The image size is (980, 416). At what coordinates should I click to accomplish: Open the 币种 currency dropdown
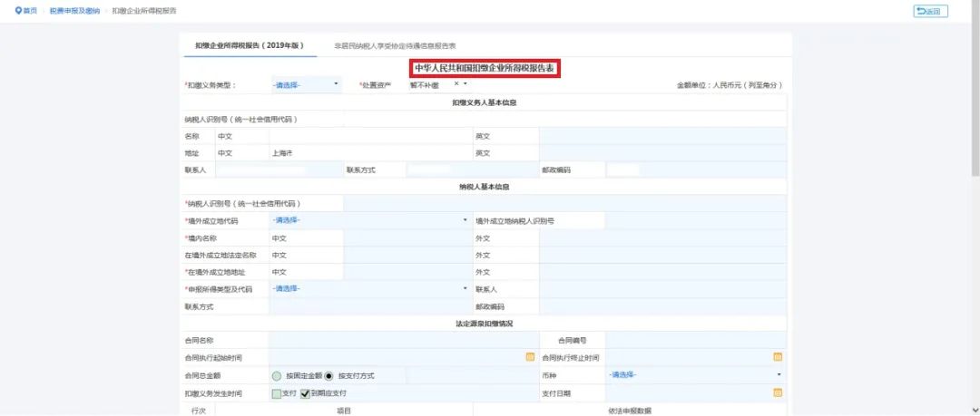pos(696,375)
